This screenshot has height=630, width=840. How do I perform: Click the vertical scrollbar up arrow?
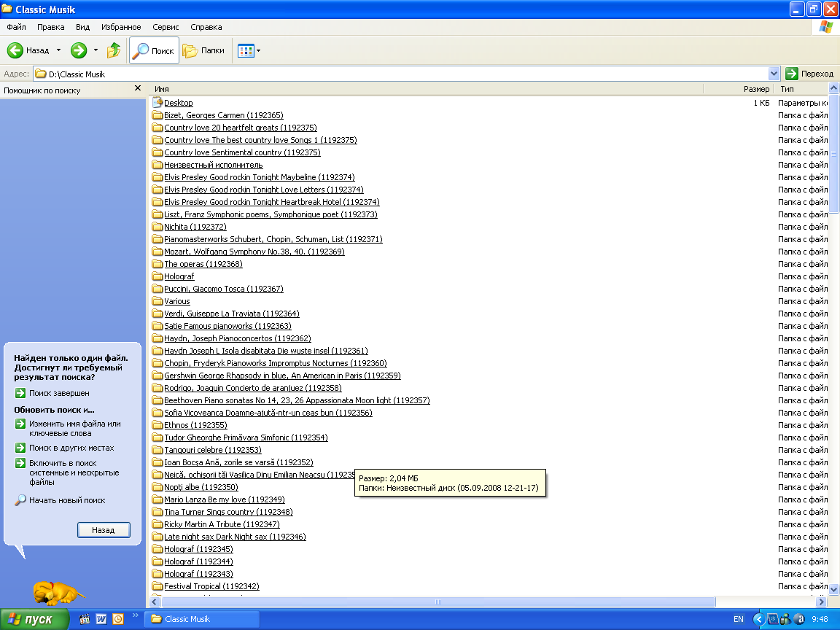tap(833, 87)
